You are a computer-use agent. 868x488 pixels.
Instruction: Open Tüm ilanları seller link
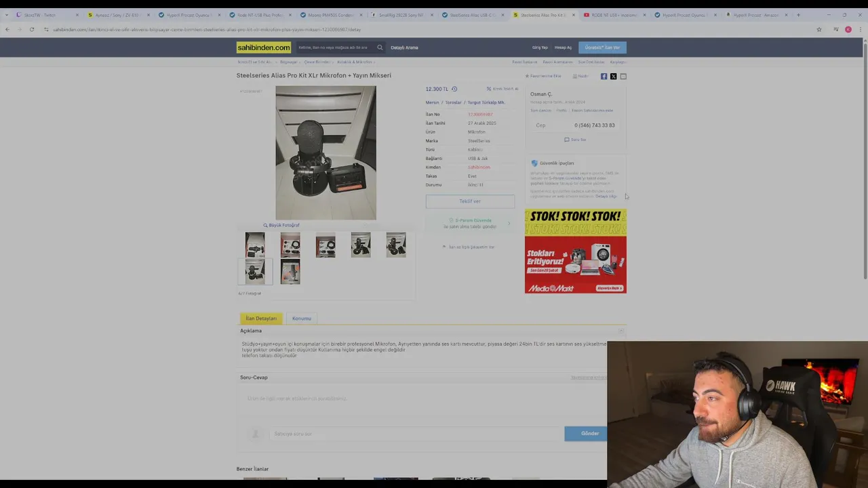click(x=540, y=110)
